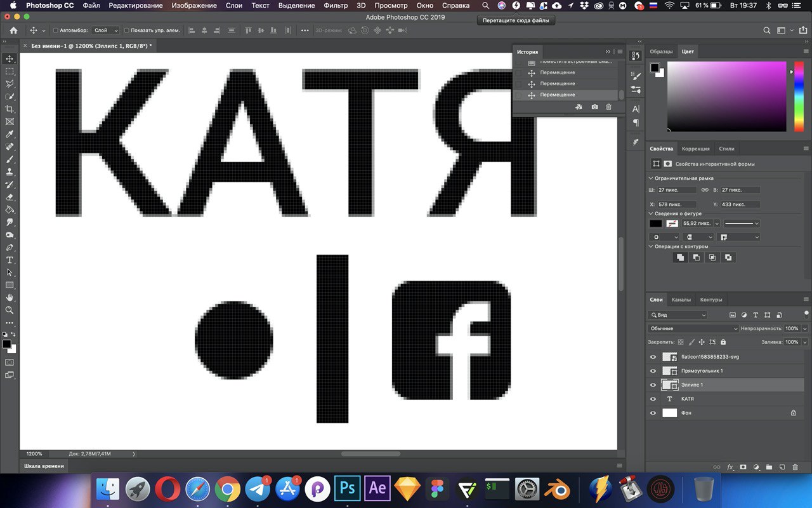Viewport: 812px width, 508px height.
Task: Pick the Polygonal Lasso tool
Action: [x=10, y=84]
